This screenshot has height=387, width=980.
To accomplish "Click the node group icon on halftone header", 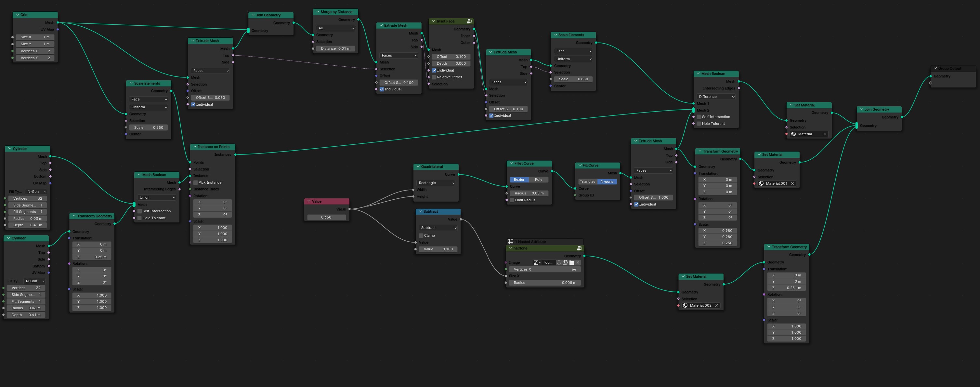I will [580, 248].
